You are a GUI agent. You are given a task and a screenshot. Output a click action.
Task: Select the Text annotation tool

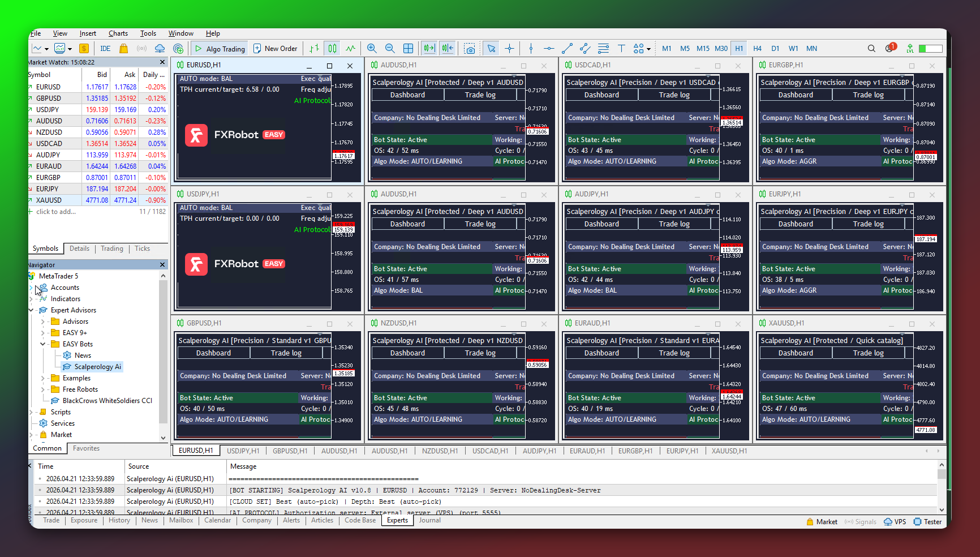(x=621, y=49)
